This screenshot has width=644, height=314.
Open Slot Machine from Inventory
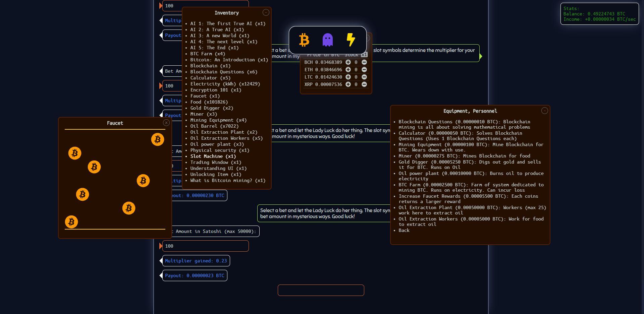click(x=213, y=156)
